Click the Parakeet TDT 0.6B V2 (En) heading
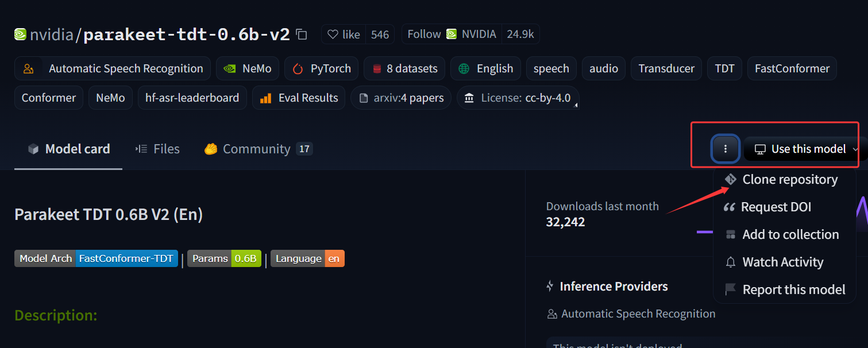868x348 pixels. [x=109, y=215]
